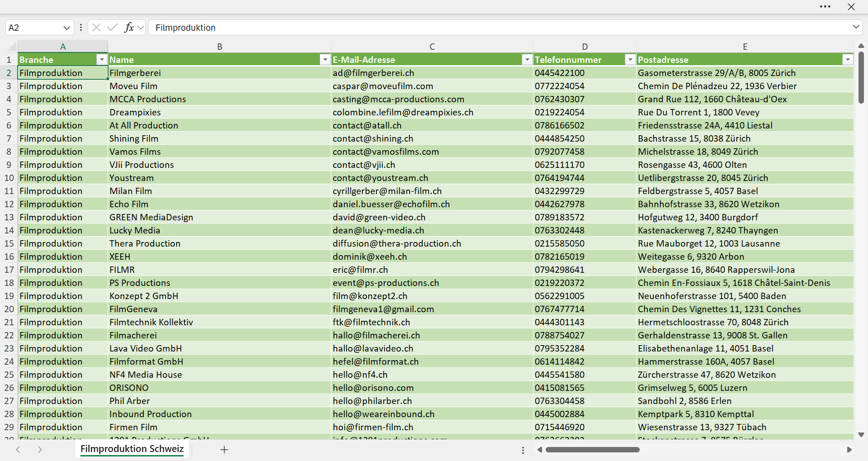Select the Filmproduktion Schweiz sheet tab
Viewport: 868px width, 461px height.
tap(132, 449)
